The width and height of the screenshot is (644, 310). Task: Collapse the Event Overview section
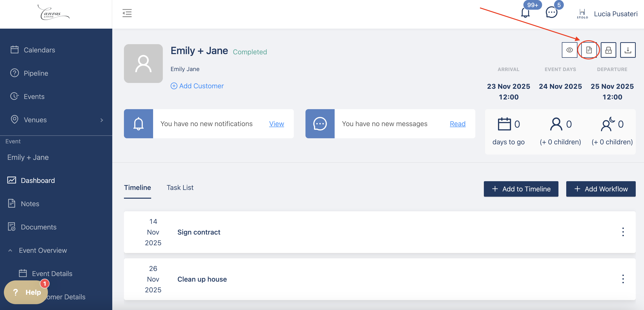point(10,250)
